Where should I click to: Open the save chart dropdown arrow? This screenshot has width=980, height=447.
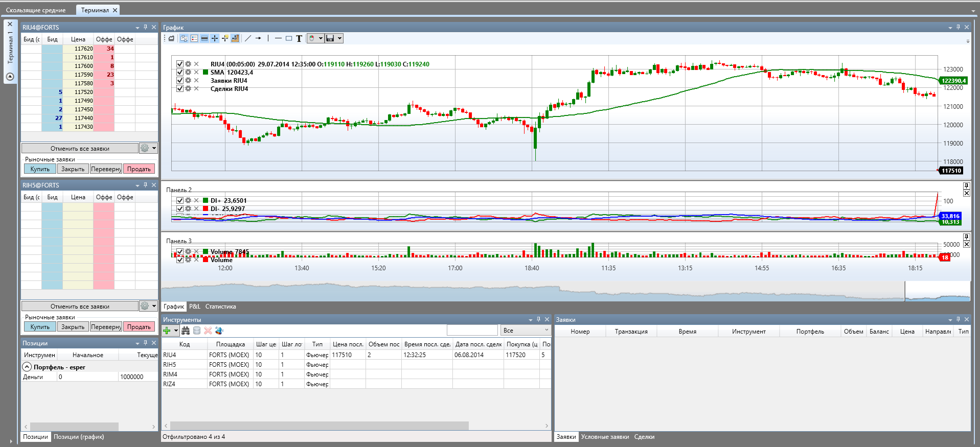tap(339, 38)
